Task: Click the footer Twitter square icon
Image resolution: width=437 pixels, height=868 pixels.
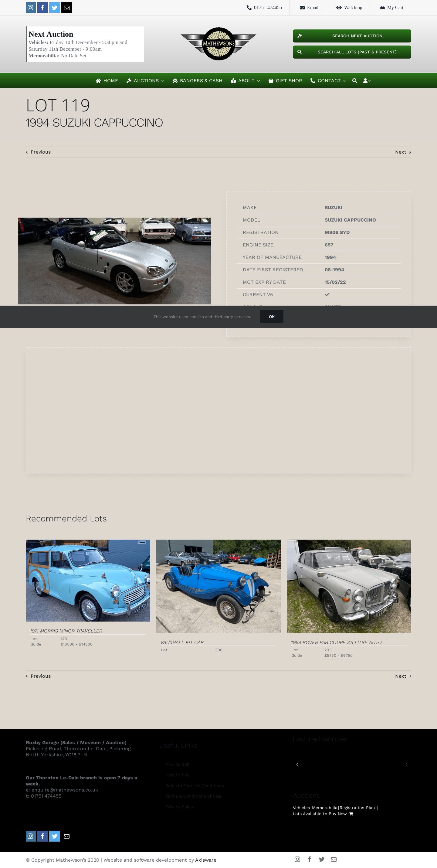Action: pyautogui.click(x=55, y=836)
